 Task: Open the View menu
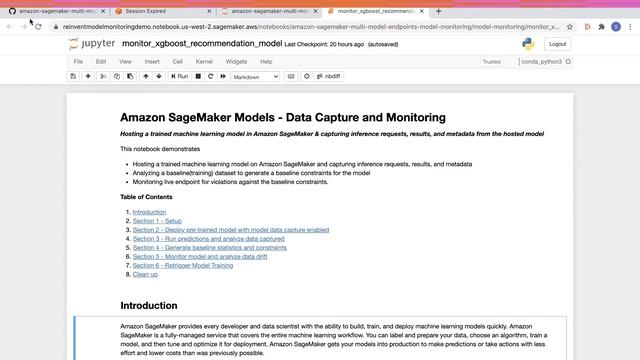coord(125,62)
